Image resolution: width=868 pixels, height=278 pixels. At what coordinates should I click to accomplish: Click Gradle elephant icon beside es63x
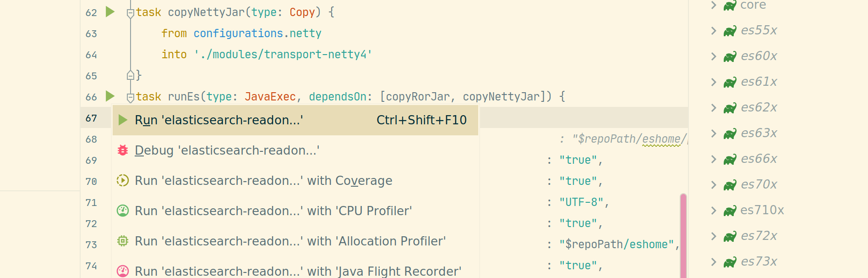click(730, 134)
